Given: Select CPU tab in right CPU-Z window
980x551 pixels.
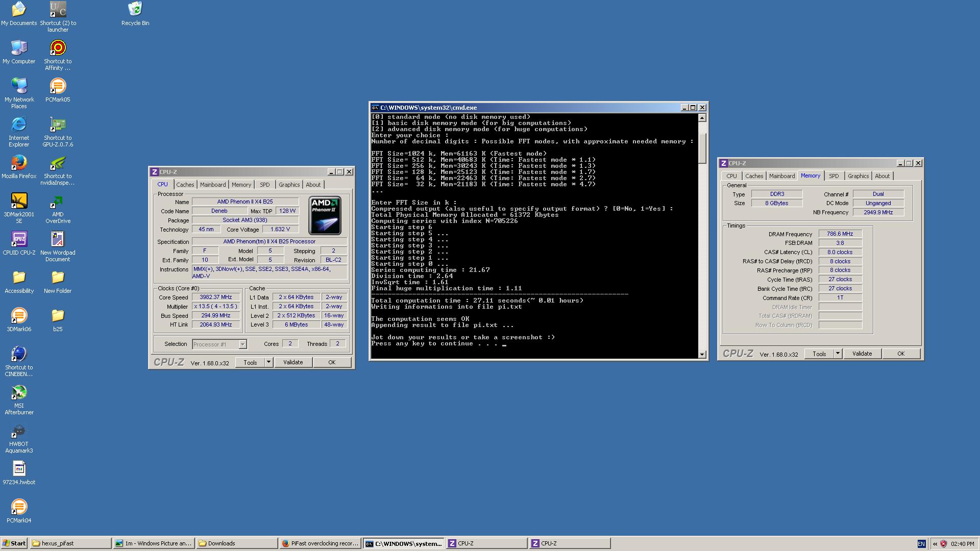Looking at the screenshot, I should 732,176.
